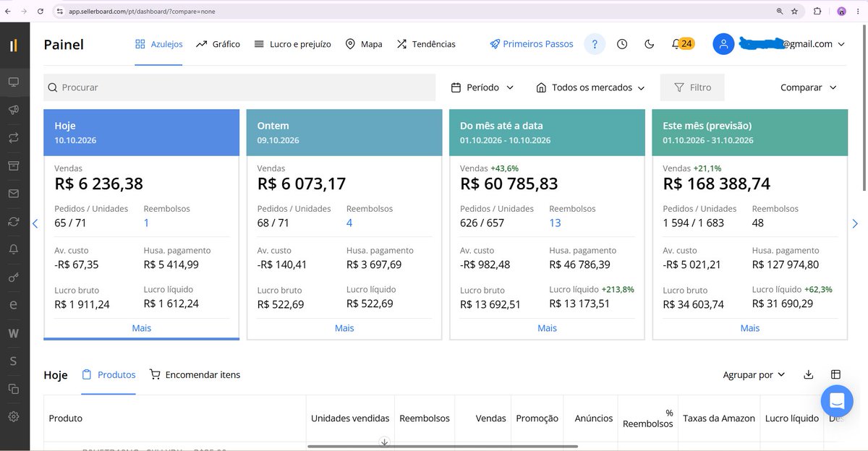Open refund count 4 in Ontem card
Viewport: 868px width, 451px height.
point(349,223)
